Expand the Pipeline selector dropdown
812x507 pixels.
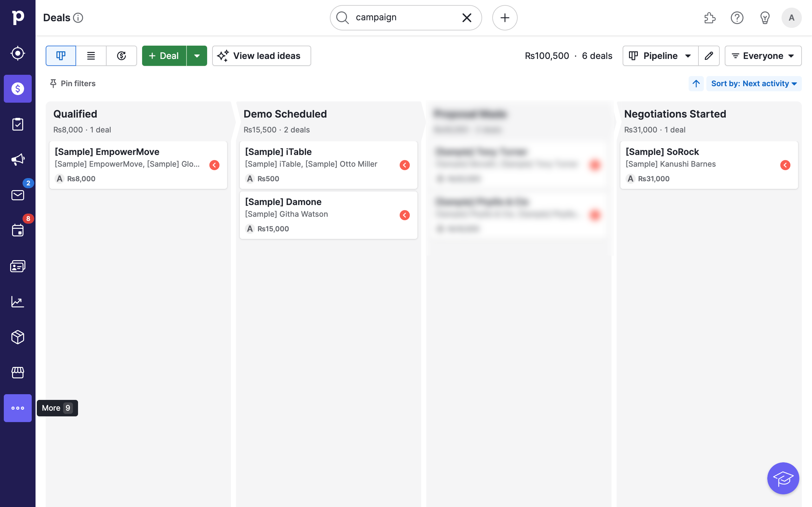pos(660,56)
